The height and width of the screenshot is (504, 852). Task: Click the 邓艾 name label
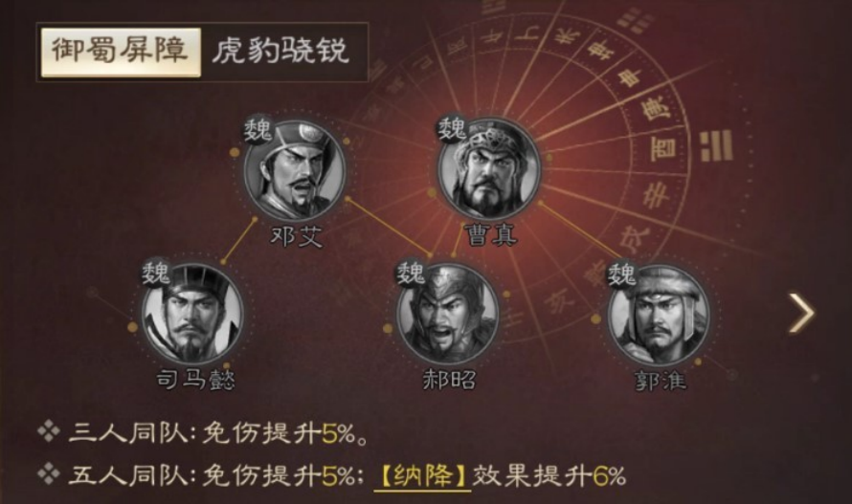click(297, 237)
